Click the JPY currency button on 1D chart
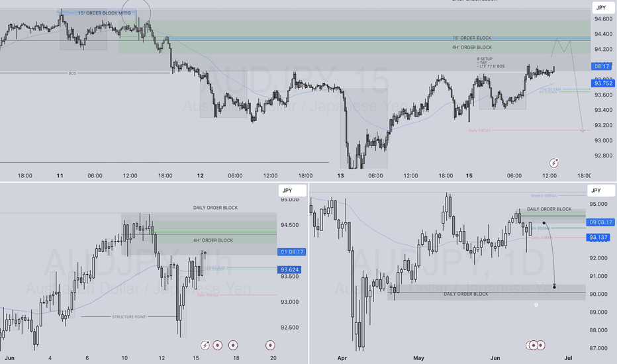Viewport: 617px width, 364px height. coord(601,191)
